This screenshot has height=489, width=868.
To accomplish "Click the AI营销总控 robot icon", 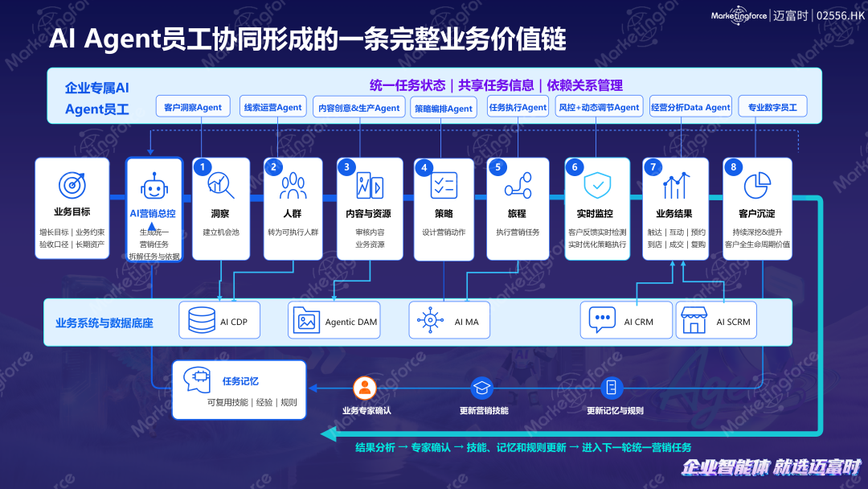I will pyautogui.click(x=154, y=186).
